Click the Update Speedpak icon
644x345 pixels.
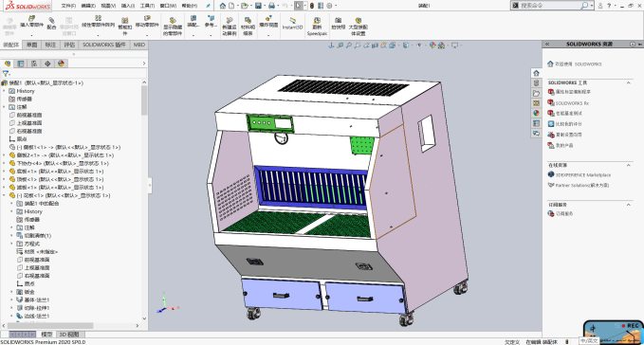coord(317,20)
